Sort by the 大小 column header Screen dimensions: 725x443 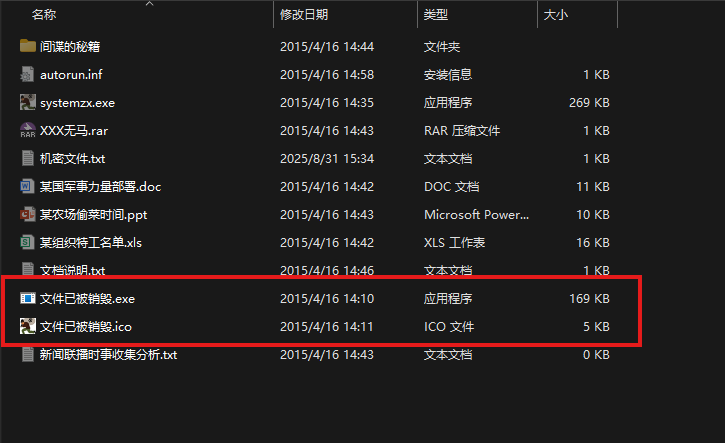556,15
